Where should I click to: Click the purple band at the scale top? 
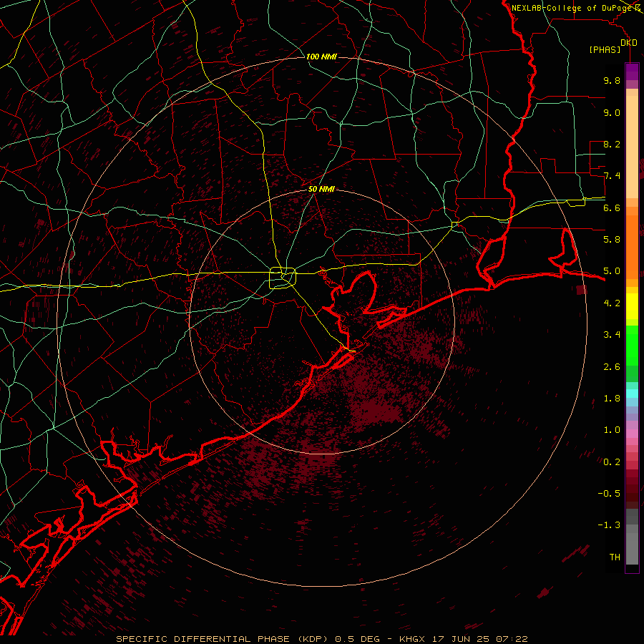tap(632, 72)
